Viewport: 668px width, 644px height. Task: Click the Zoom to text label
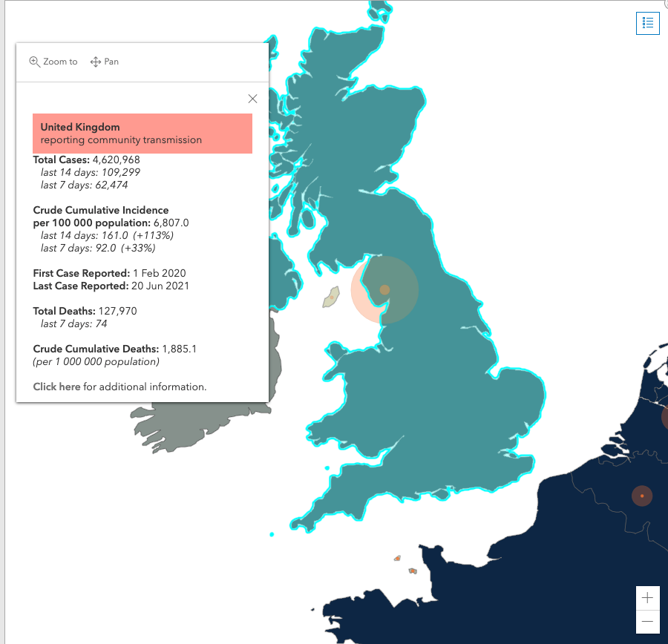[61, 62]
